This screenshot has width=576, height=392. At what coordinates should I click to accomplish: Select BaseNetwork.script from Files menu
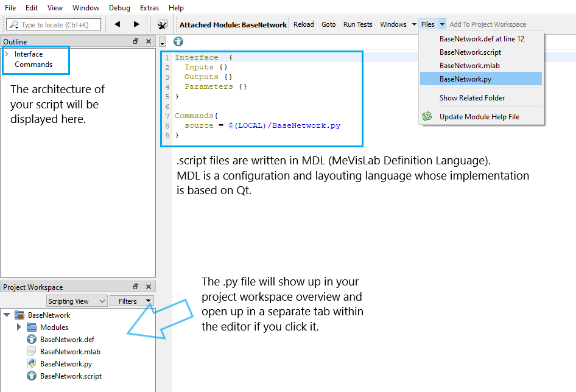(470, 52)
